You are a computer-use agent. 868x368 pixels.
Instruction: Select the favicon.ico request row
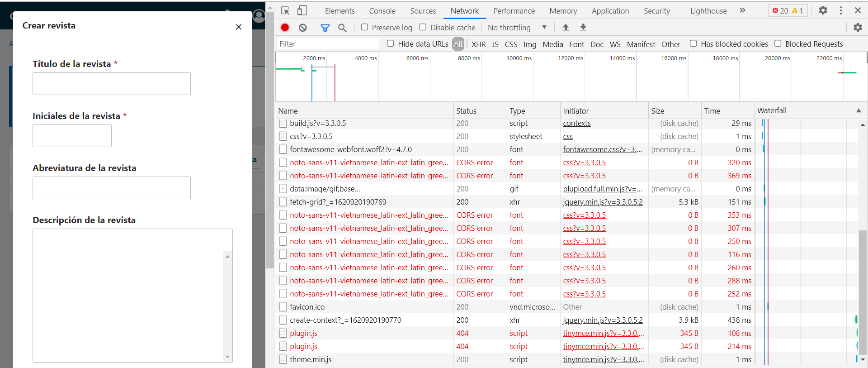(x=567, y=307)
